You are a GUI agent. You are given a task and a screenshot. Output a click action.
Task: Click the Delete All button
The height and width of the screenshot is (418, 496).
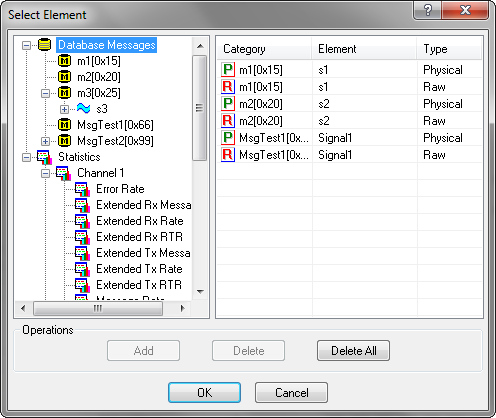pyautogui.click(x=353, y=351)
